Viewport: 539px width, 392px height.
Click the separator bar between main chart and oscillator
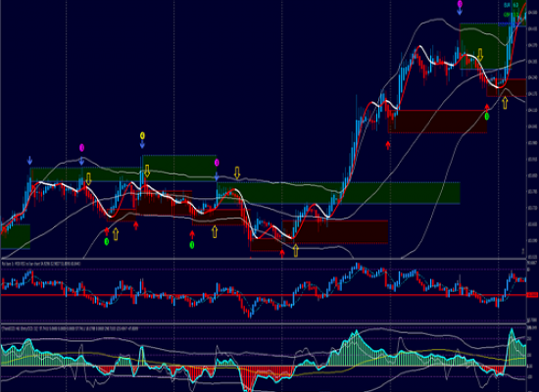pyautogui.click(x=264, y=259)
